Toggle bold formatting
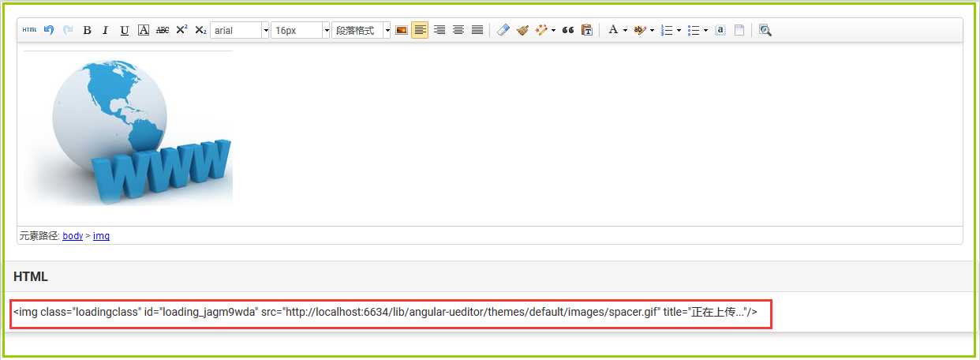 pyautogui.click(x=87, y=30)
